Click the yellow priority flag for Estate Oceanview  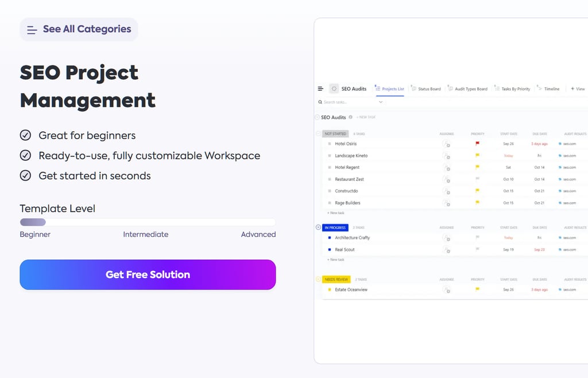[478, 290]
